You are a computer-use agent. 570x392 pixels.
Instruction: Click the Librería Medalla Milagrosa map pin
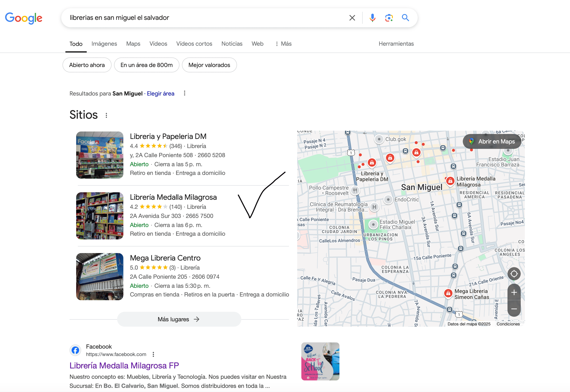[450, 181]
